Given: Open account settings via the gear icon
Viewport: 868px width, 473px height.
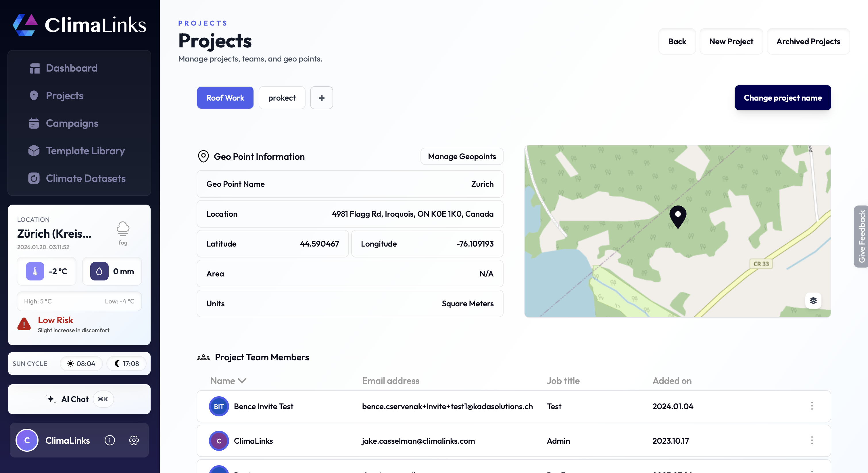Looking at the screenshot, I should [134, 440].
